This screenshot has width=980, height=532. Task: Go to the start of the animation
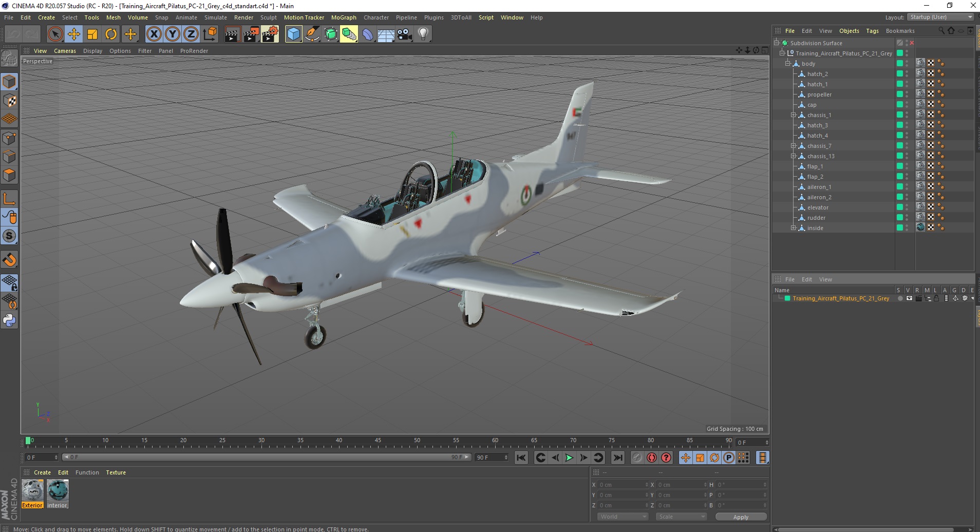tap(521, 458)
